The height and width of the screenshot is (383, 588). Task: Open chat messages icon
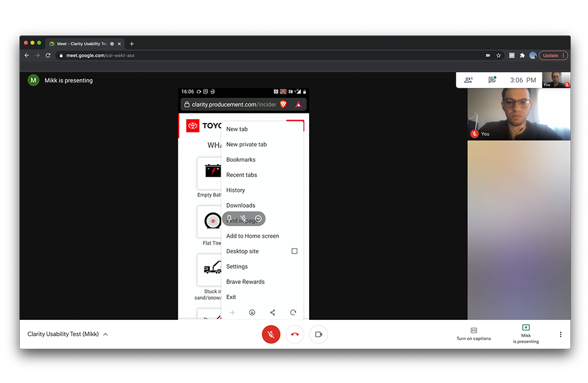coord(492,80)
